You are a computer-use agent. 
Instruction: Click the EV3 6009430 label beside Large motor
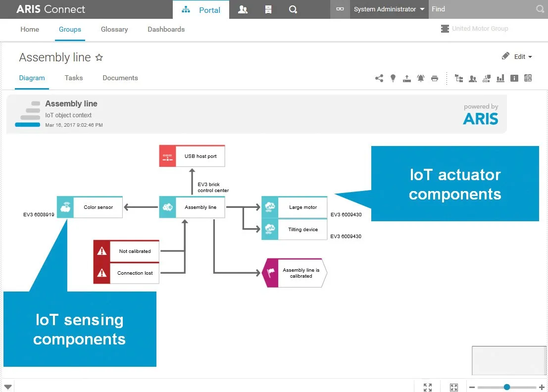coord(346,214)
